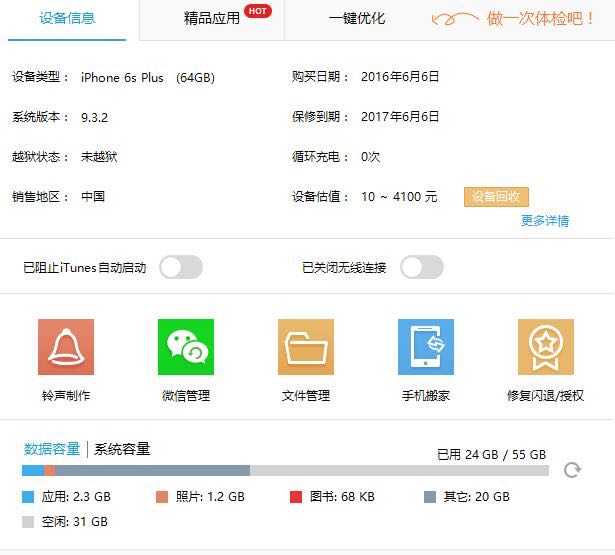The height and width of the screenshot is (555, 615).
Task: Click the sales region value 中国
Action: (x=93, y=197)
